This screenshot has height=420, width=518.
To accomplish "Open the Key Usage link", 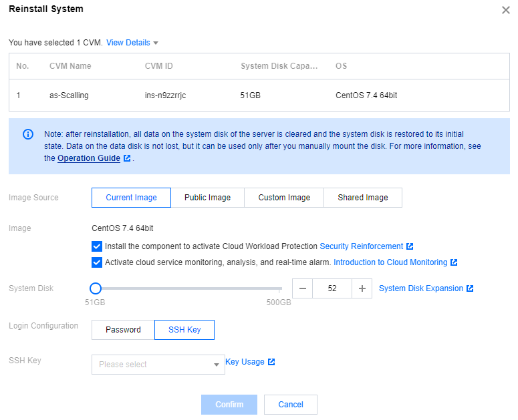I will (245, 362).
